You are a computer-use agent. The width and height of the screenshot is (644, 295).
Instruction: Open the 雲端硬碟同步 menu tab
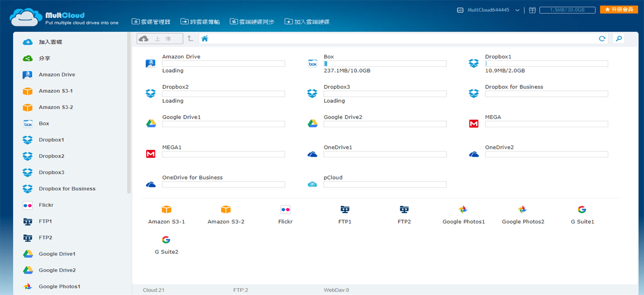coord(252,22)
